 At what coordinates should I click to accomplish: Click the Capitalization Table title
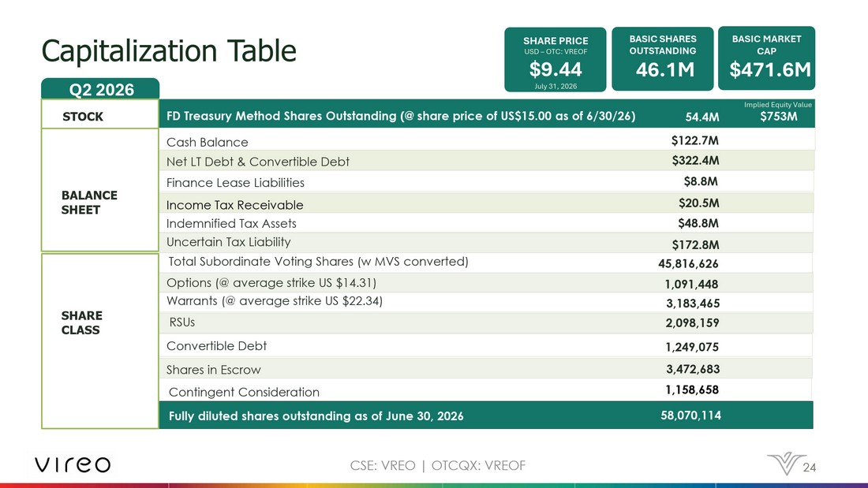pyautogui.click(x=169, y=51)
